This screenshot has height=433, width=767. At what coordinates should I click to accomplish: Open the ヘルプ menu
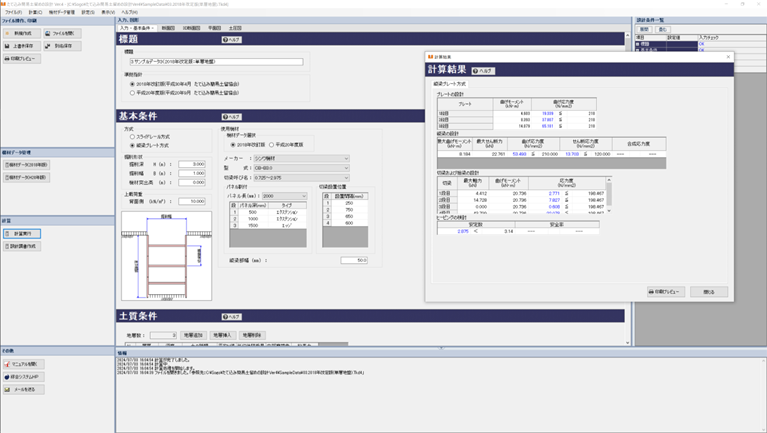point(129,12)
